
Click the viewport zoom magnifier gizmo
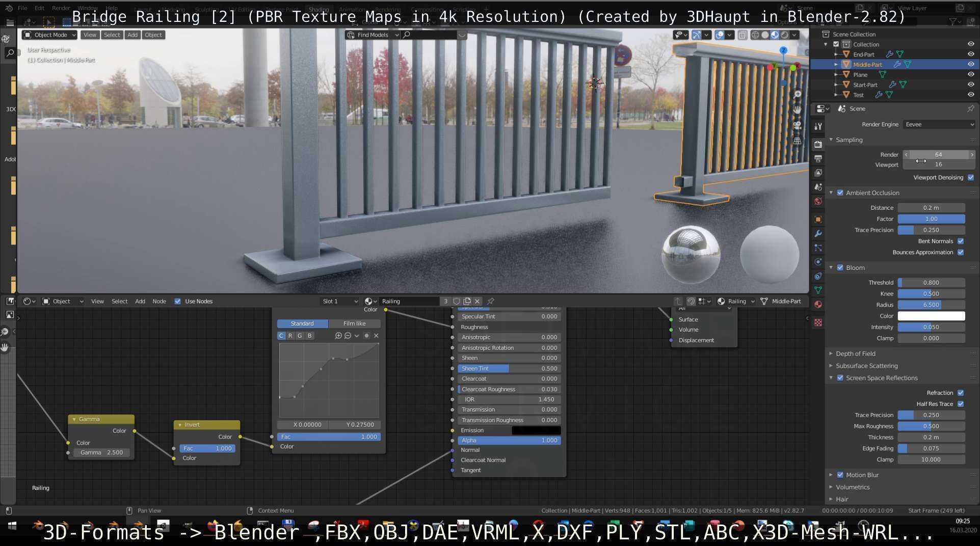(798, 94)
